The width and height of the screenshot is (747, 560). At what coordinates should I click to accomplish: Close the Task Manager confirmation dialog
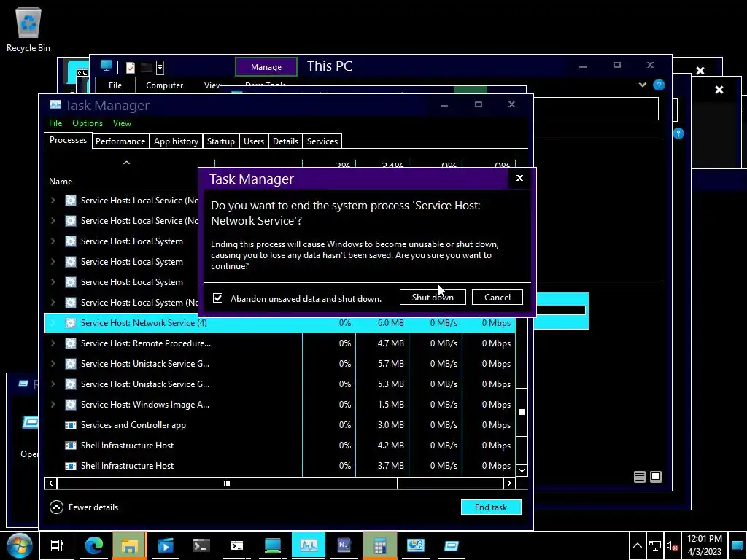tap(519, 178)
